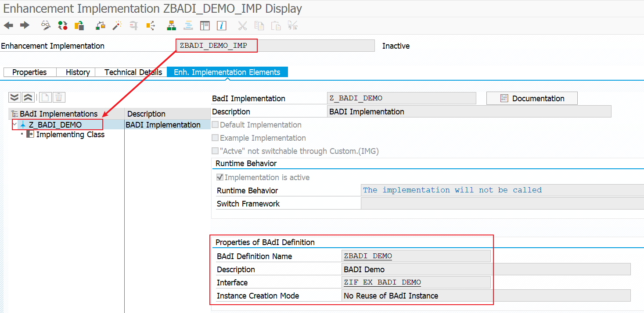Click blue BAdI icon beside Z_BADI_DEMO
This screenshot has width=644, height=313.
pyautogui.click(x=23, y=125)
